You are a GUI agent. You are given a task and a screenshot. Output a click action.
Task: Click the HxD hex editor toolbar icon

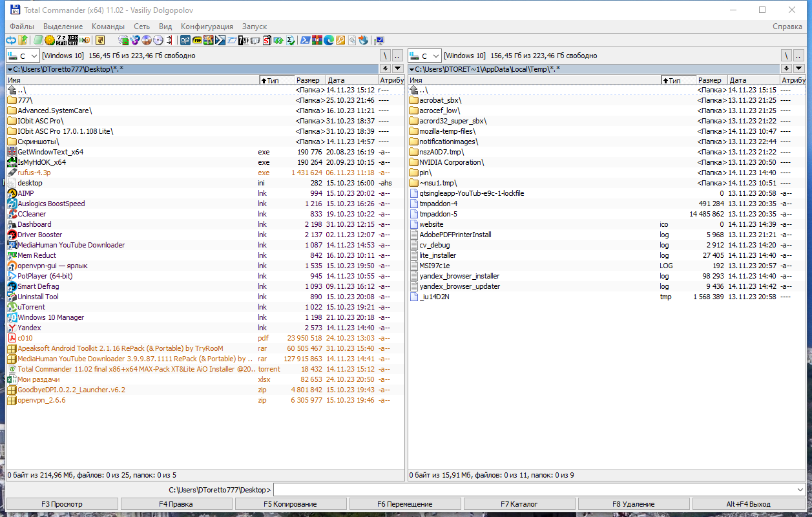[x=85, y=40]
